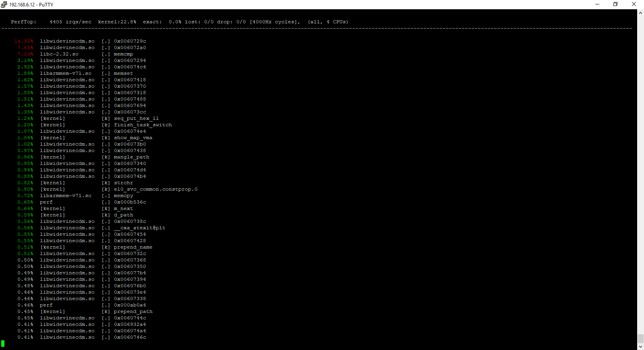This screenshot has width=644, height=350.
Task: Click the 14.32% top overhead value
Action: (24, 41)
